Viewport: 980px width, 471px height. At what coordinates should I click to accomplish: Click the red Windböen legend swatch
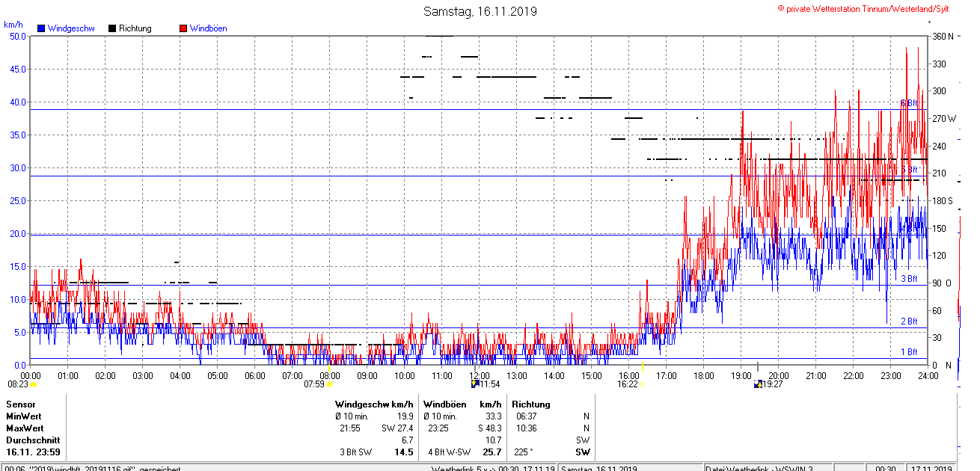pos(183,28)
